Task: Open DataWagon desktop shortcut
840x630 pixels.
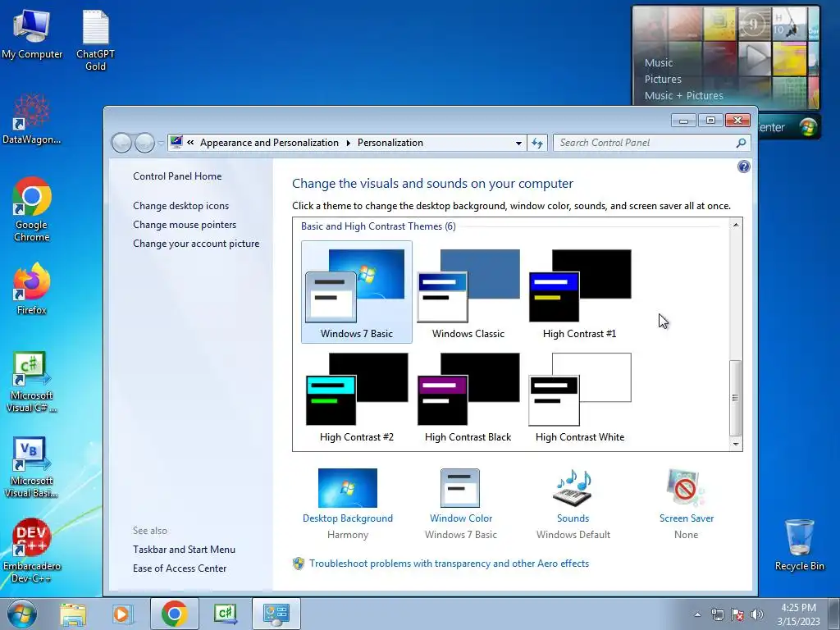Action: point(31,119)
